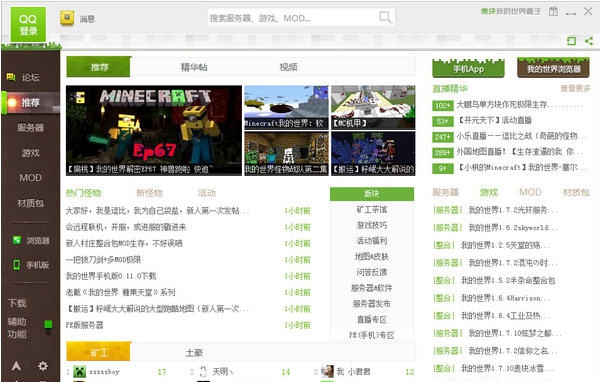Image resolution: width=600 pixels, height=382 pixels.
Task: Click the 手机版 phone icon in sidebar
Action: click(16, 264)
